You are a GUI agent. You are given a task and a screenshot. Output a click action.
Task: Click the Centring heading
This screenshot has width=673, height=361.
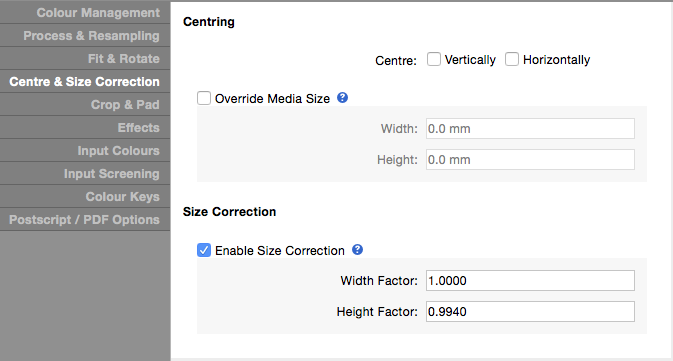coord(209,22)
